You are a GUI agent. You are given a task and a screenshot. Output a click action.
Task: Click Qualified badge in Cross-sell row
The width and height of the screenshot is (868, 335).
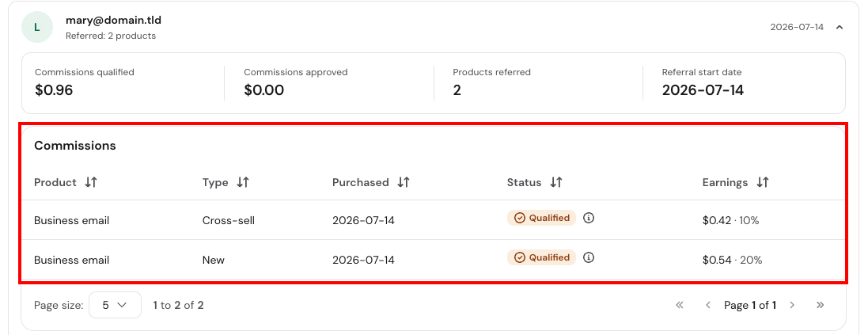(541, 218)
